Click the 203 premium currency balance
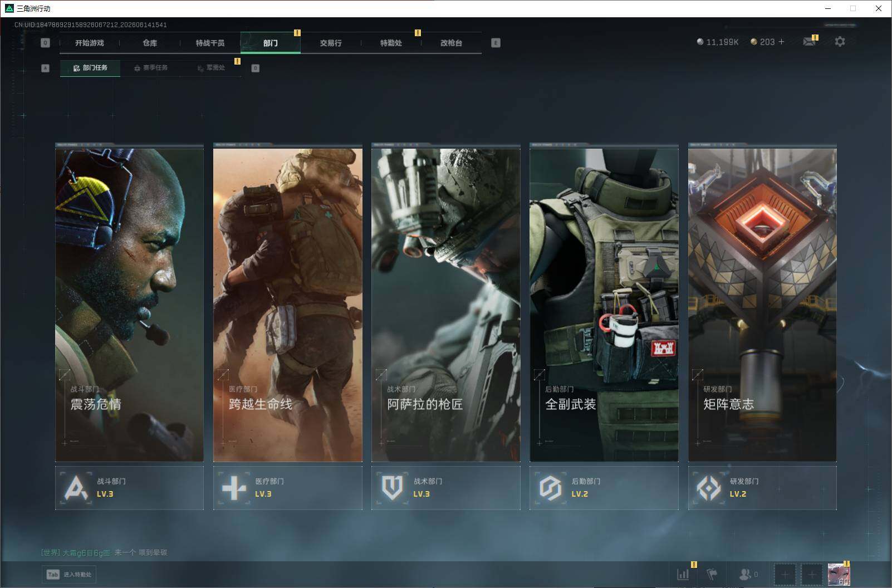 762,42
